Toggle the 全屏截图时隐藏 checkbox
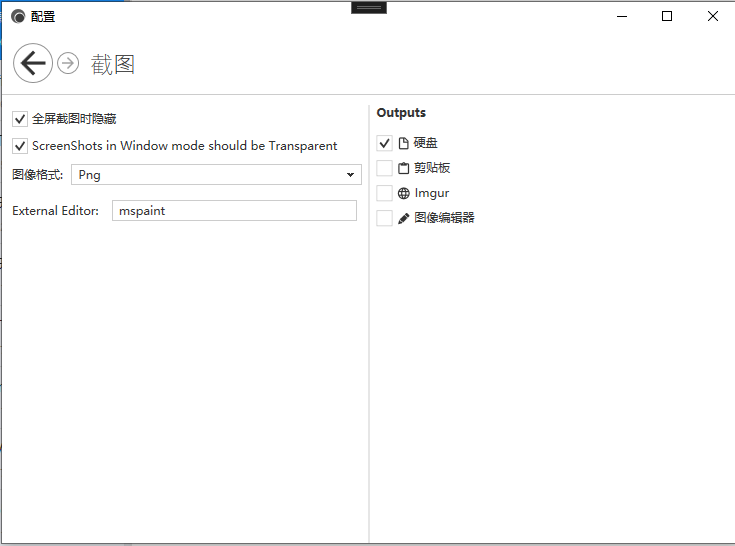This screenshot has width=735, height=546. 20,119
